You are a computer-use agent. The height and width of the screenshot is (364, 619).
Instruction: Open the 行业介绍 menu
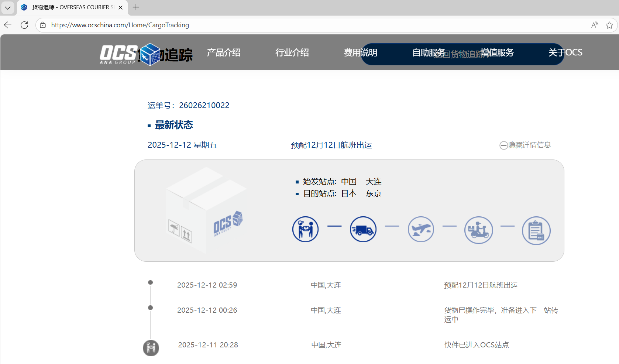tap(292, 53)
